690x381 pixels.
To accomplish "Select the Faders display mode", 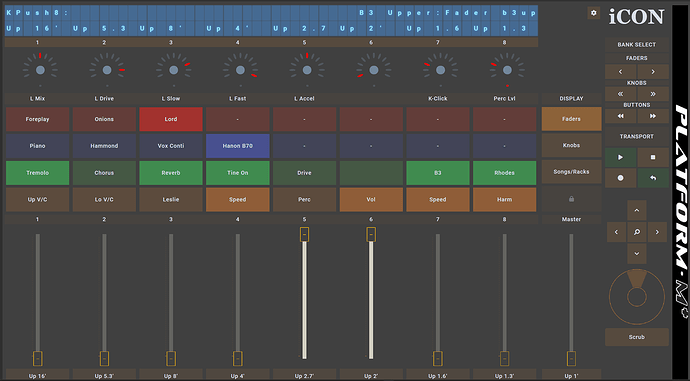I will [571, 119].
